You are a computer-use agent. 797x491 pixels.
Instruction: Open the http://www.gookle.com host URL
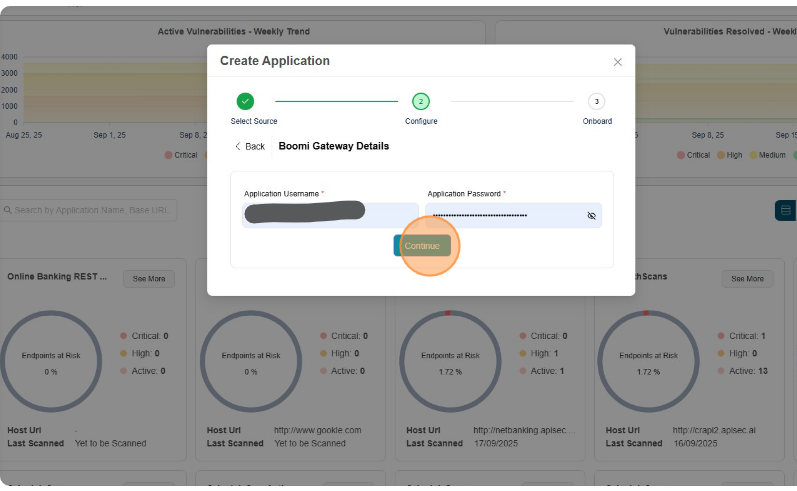318,430
